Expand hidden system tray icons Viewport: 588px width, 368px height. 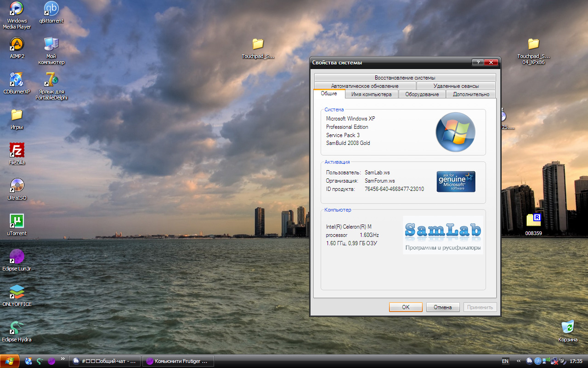click(x=519, y=361)
